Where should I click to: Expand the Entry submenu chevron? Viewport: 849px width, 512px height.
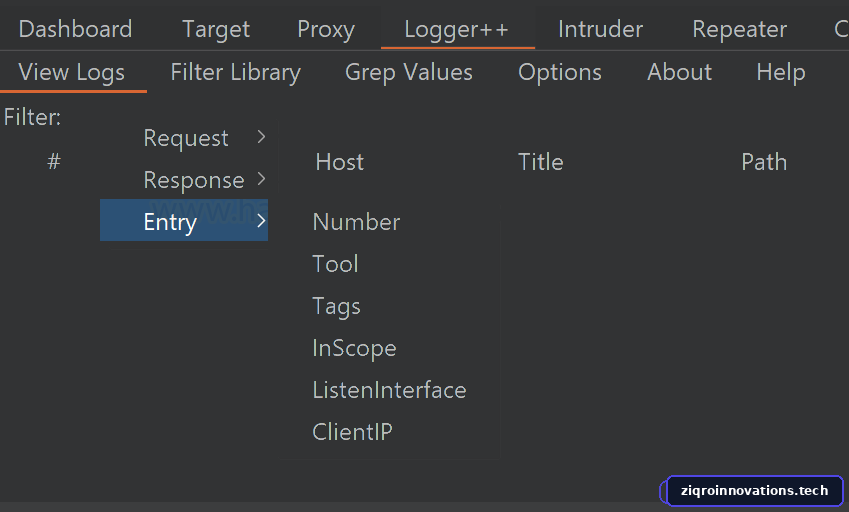click(261, 220)
